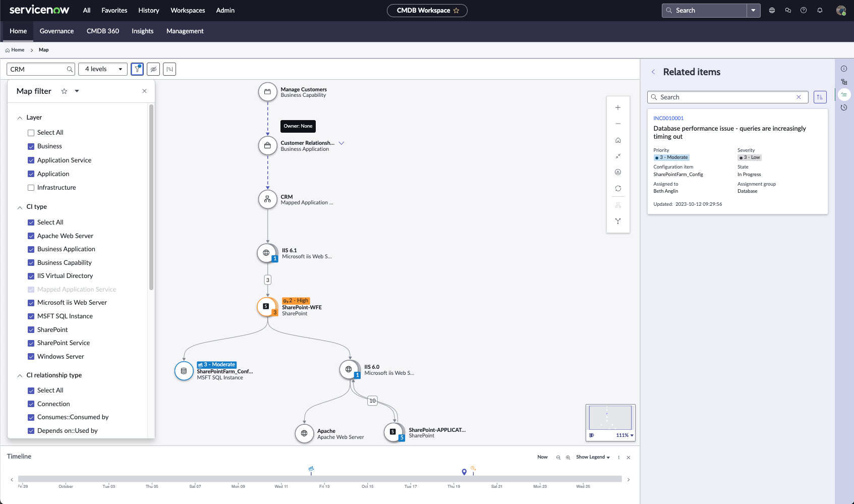The width and height of the screenshot is (854, 504).
Task: Click the map home reset icon
Action: [x=618, y=140]
